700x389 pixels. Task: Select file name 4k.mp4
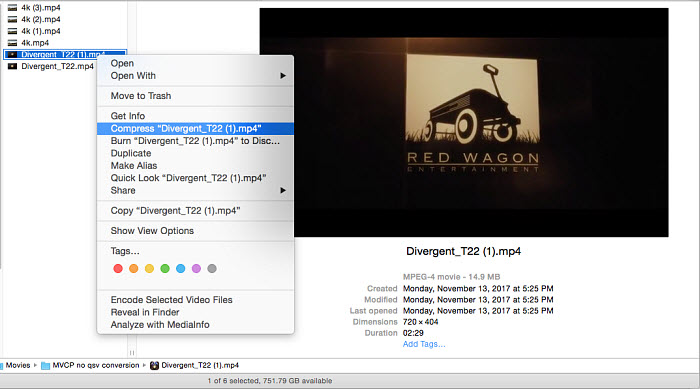[35, 43]
